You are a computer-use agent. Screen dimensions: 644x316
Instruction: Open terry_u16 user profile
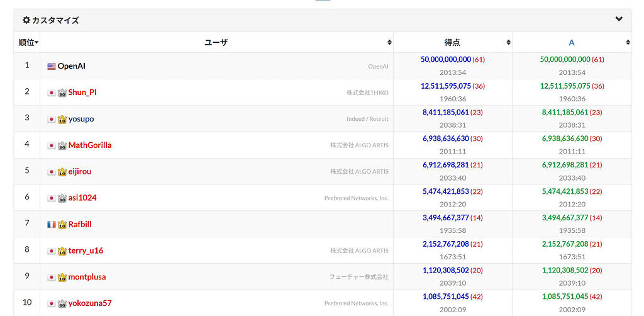(x=86, y=251)
